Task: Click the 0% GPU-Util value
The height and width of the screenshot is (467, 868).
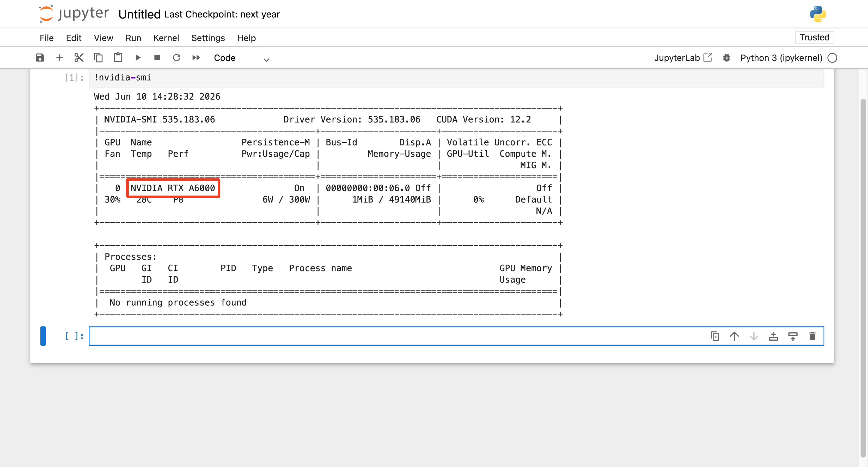Action: click(479, 200)
